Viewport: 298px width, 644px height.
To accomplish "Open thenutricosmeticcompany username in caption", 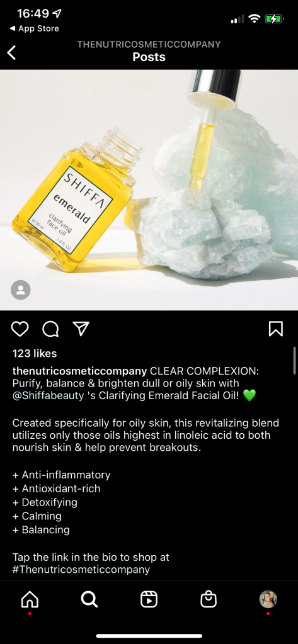I will tap(79, 371).
